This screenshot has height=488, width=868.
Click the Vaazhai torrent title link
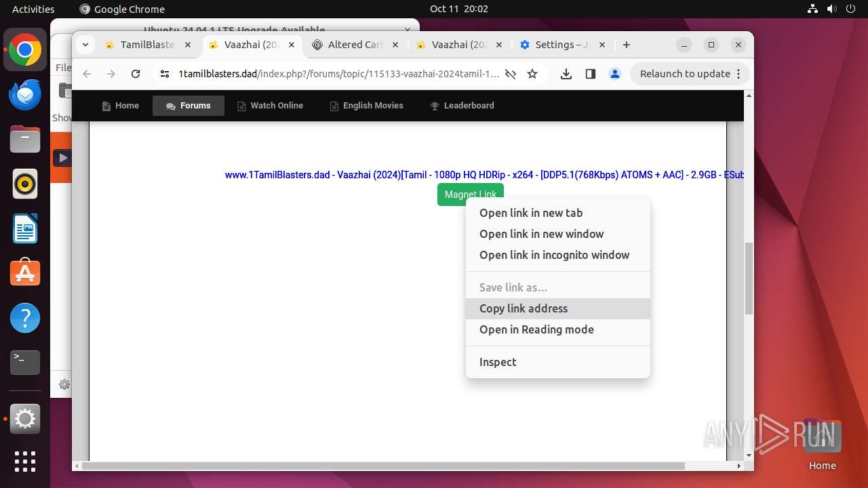coord(484,175)
